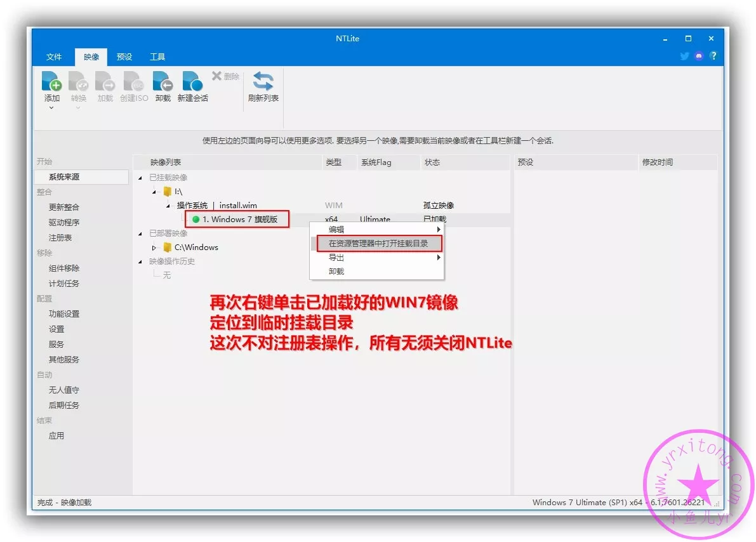Open the 无人值守 sidebar page
Viewport: 756px width, 542px height.
[63, 390]
